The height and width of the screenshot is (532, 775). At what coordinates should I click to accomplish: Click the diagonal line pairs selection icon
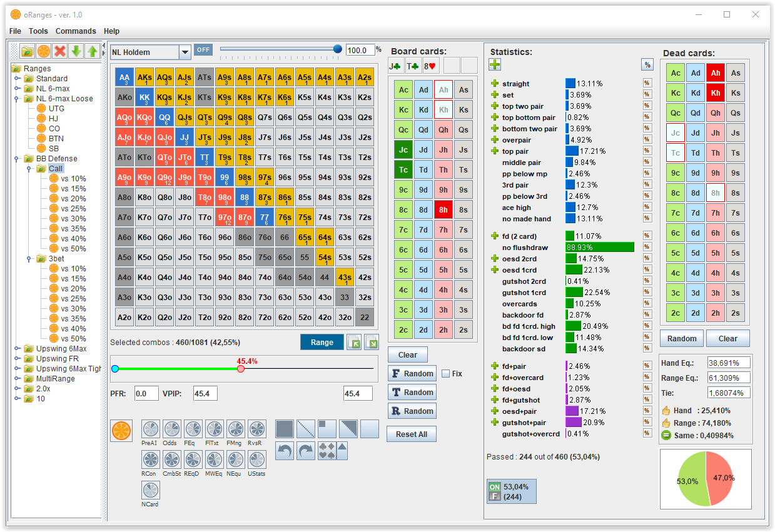[x=306, y=429]
